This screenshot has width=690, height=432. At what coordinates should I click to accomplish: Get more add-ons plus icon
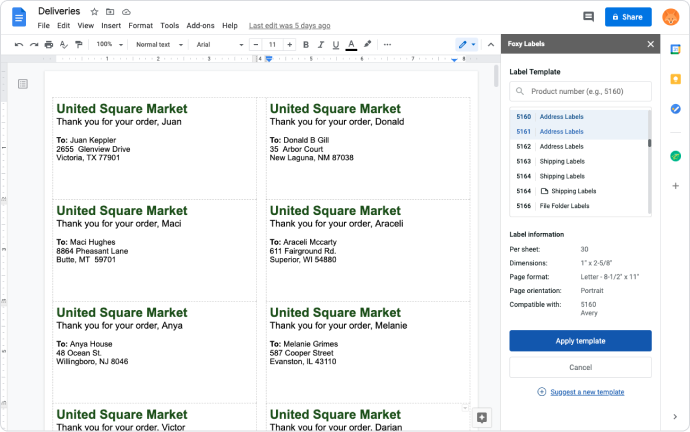pyautogui.click(x=675, y=186)
